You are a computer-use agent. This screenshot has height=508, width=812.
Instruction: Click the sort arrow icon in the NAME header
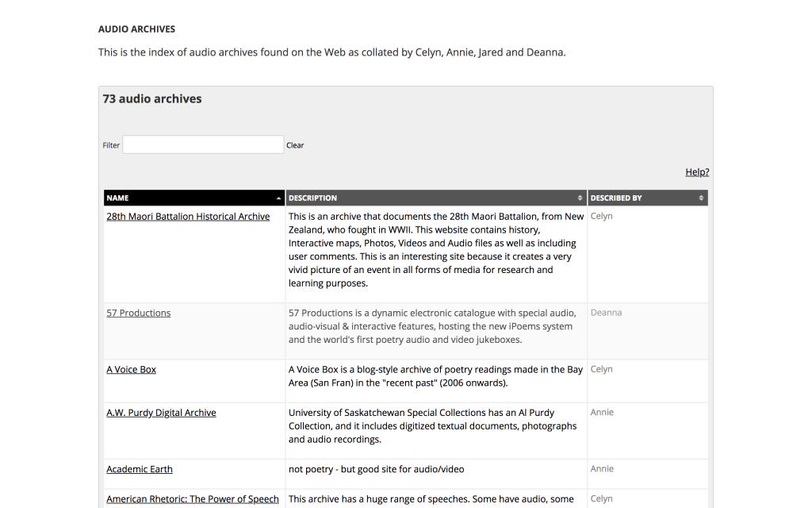tap(278, 198)
